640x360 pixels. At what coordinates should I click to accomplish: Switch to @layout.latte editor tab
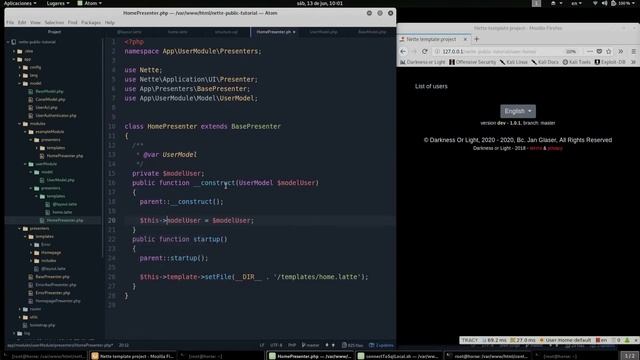pyautogui.click(x=129, y=32)
